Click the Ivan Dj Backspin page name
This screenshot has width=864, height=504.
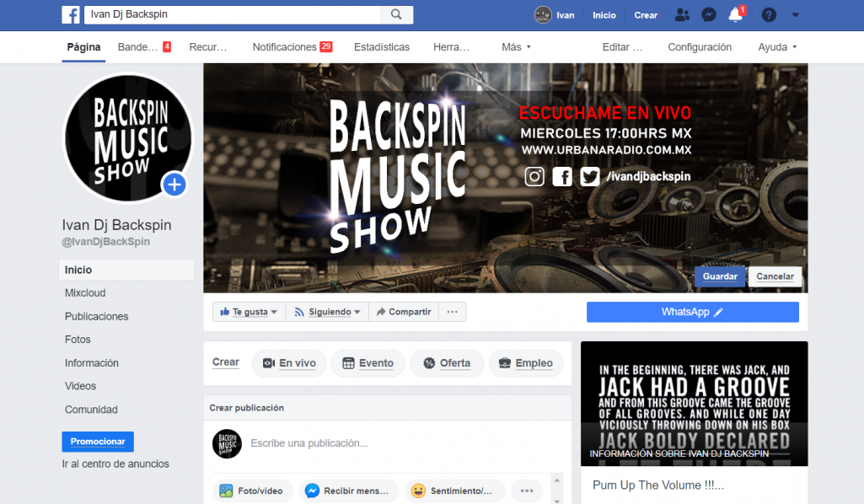point(117,225)
